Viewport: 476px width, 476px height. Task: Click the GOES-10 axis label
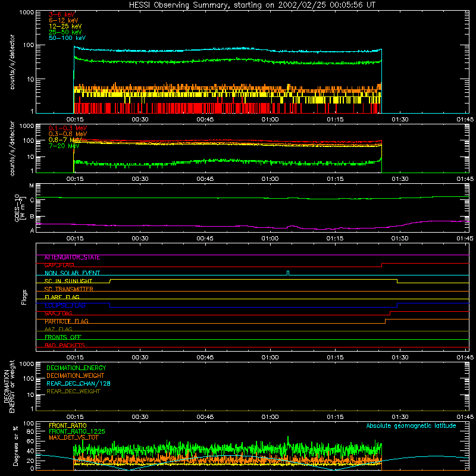point(18,208)
